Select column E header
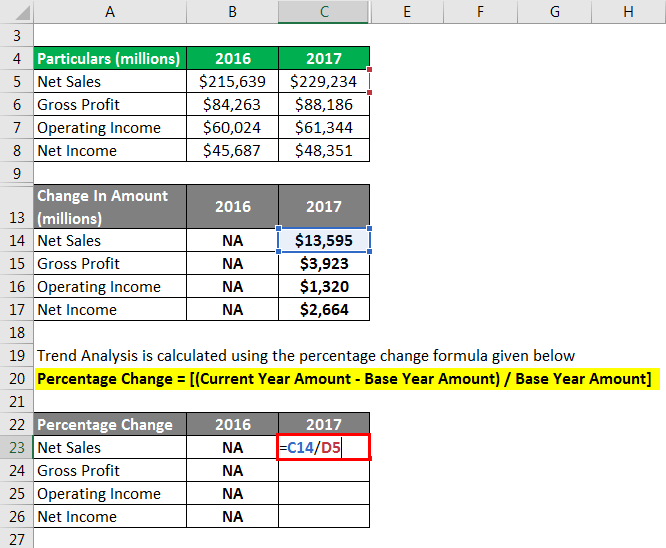The width and height of the screenshot is (666, 548). 407,11
